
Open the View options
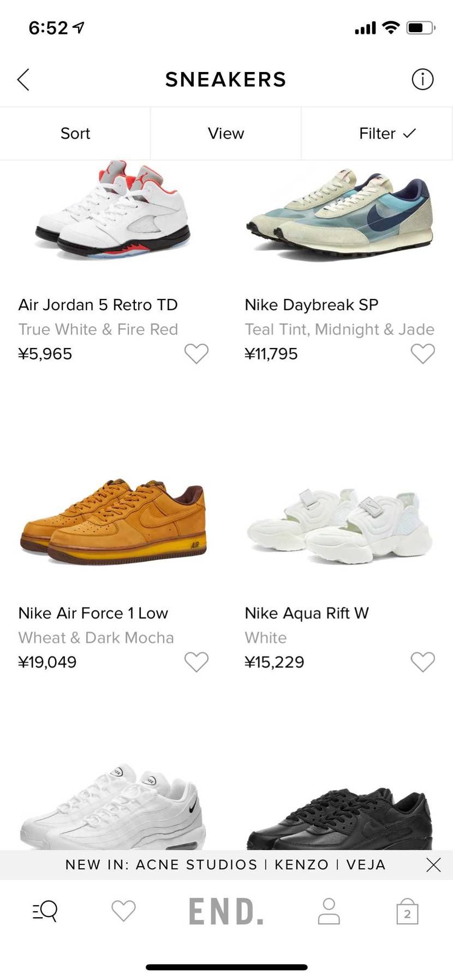pyautogui.click(x=226, y=134)
